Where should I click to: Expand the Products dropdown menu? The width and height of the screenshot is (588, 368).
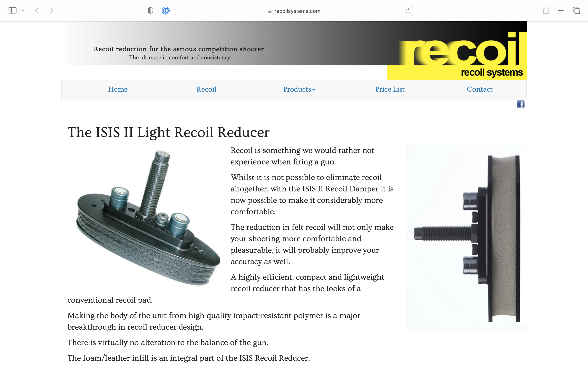tap(299, 89)
